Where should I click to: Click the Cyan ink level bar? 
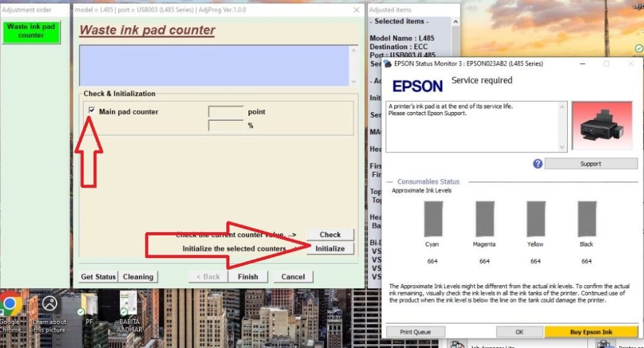433,219
